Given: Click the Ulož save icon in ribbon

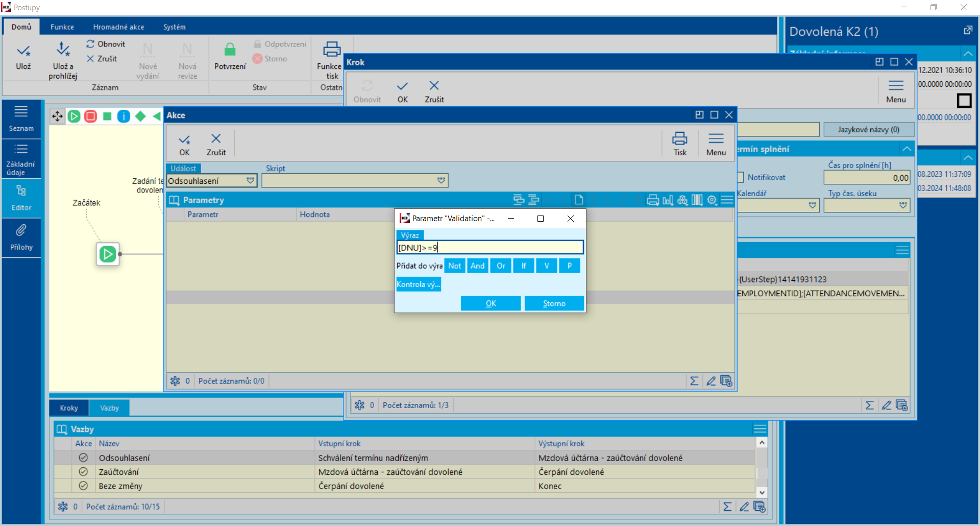Looking at the screenshot, I should pos(23,51).
